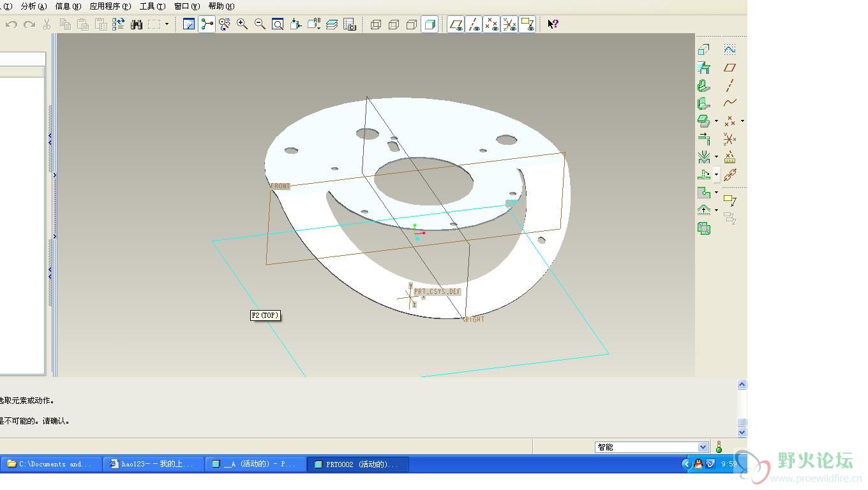Image resolution: width=868 pixels, height=490 pixels.
Task: Switch to Hidden Line display
Action: pyautogui.click(x=394, y=24)
